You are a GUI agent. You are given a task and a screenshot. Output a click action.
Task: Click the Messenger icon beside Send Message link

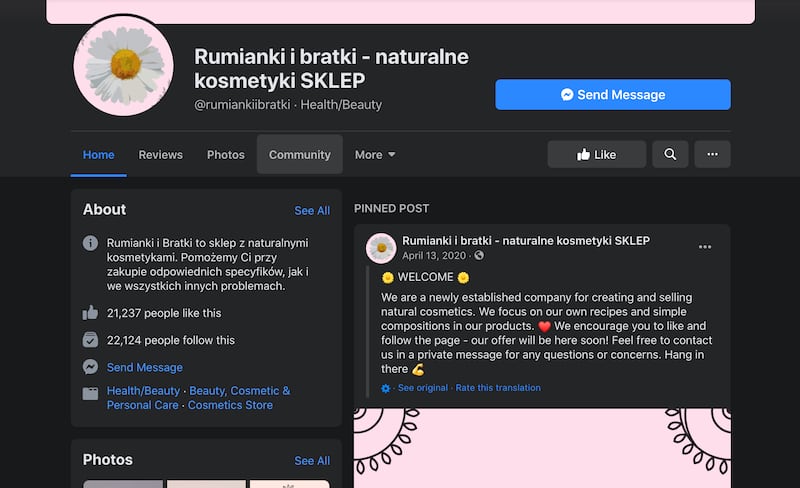coord(90,367)
